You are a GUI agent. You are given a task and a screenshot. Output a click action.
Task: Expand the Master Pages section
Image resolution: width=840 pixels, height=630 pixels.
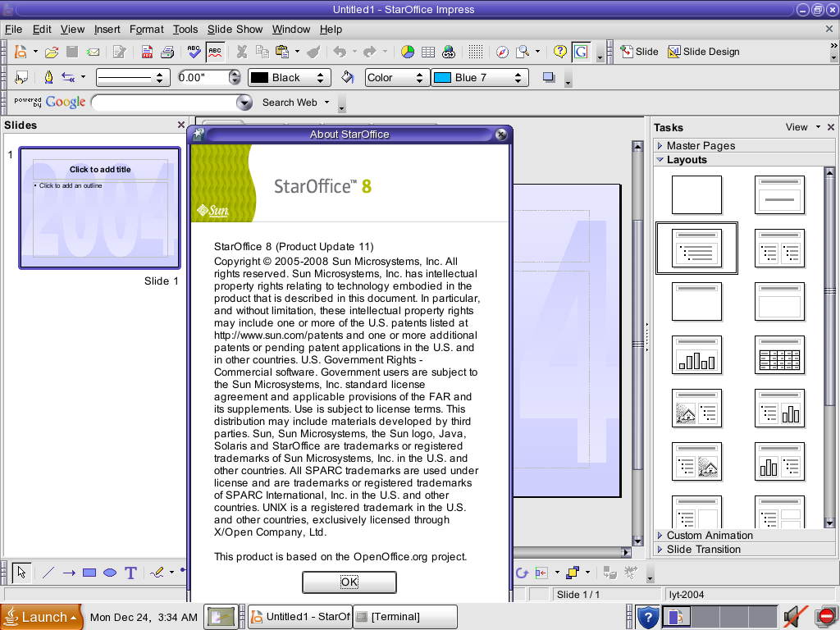pos(701,146)
